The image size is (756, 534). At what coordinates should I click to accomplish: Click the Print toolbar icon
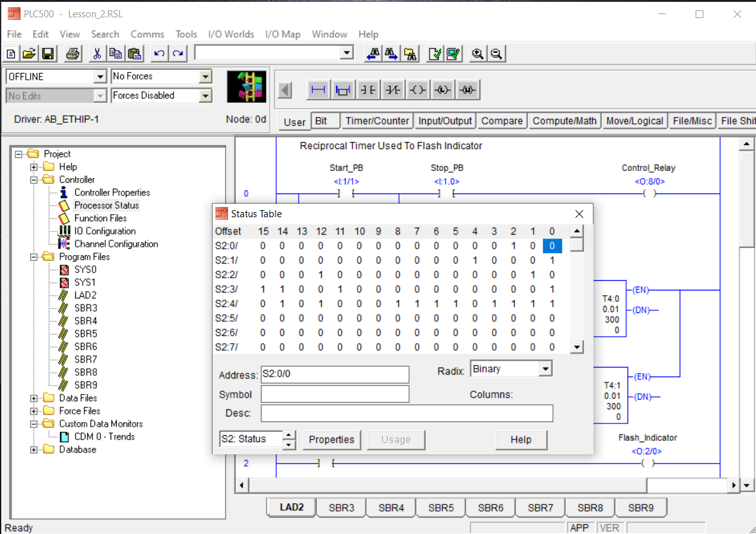(73, 53)
